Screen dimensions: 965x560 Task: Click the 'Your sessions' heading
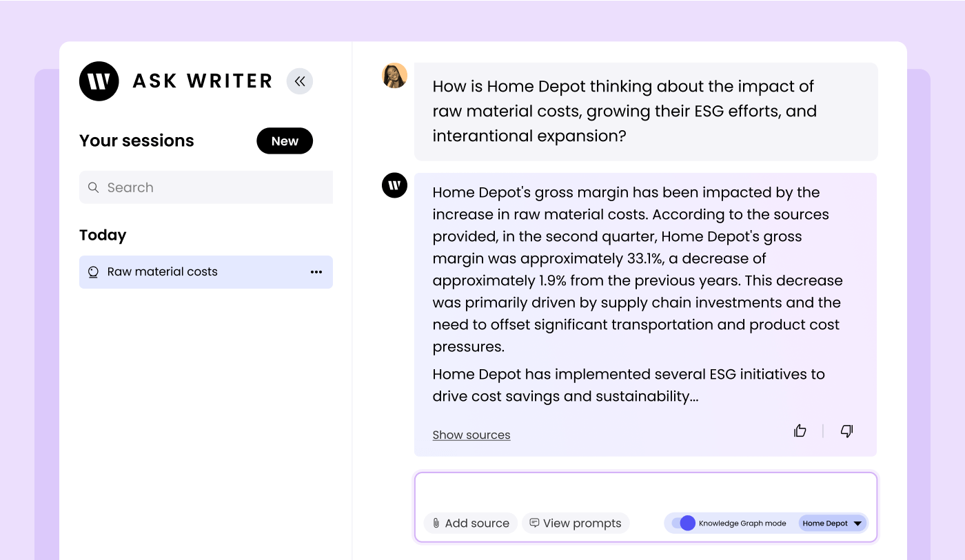pyautogui.click(x=136, y=141)
